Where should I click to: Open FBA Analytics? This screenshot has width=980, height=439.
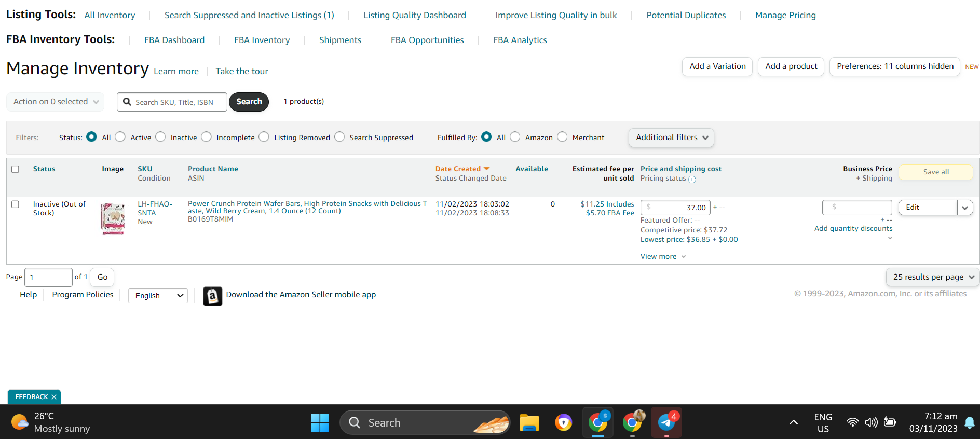click(x=520, y=40)
